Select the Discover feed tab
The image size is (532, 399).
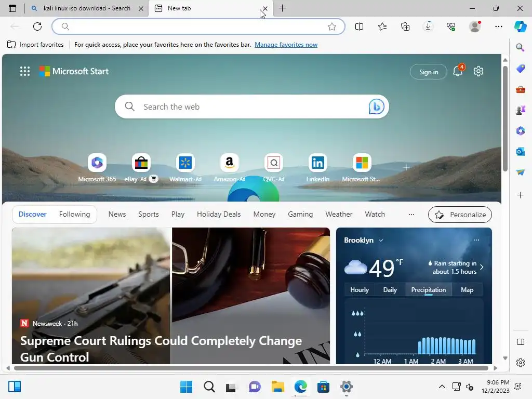click(x=33, y=214)
